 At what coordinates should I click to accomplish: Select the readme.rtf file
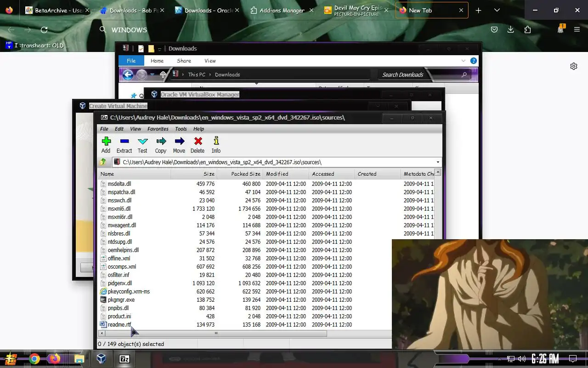119,324
